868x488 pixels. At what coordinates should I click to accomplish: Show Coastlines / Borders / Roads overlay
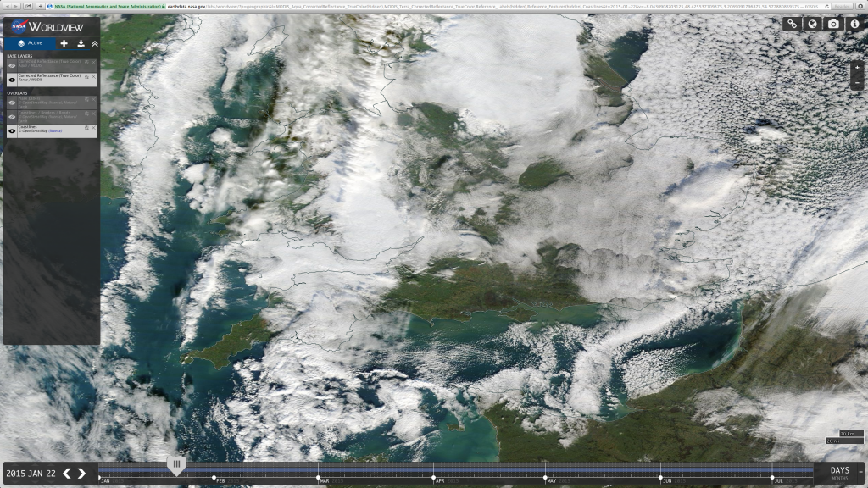tap(12, 117)
